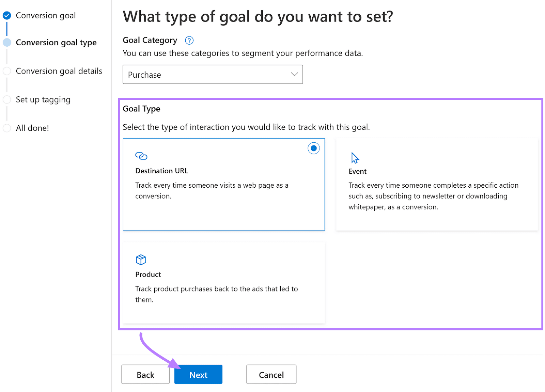Click the Conversion goal type step circle
The image size is (545, 392).
7,43
